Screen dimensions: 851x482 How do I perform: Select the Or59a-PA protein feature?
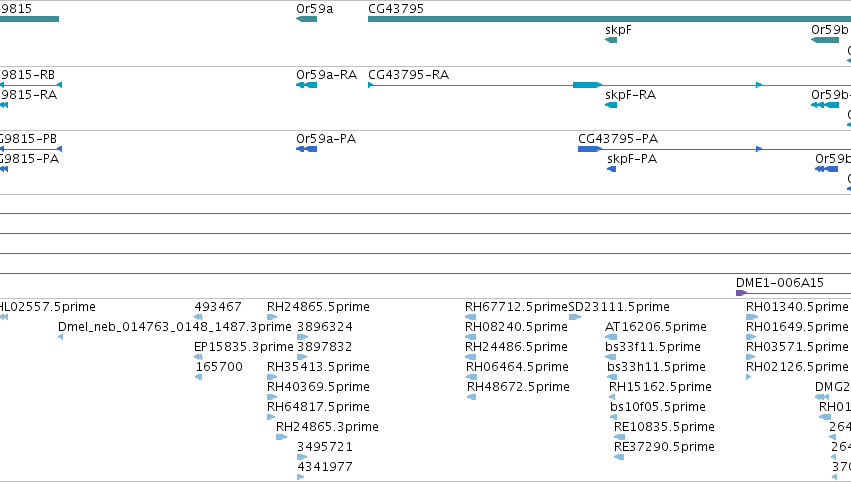(307, 149)
